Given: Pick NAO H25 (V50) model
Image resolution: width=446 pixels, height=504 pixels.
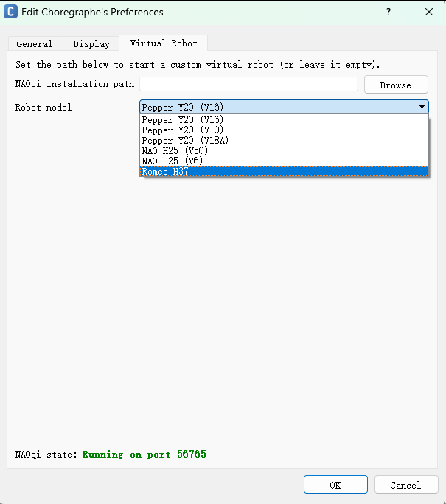Looking at the screenshot, I should (285, 151).
